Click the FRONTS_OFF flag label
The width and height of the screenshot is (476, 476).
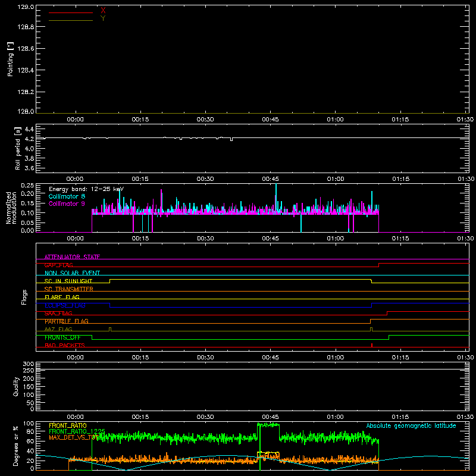point(62,337)
